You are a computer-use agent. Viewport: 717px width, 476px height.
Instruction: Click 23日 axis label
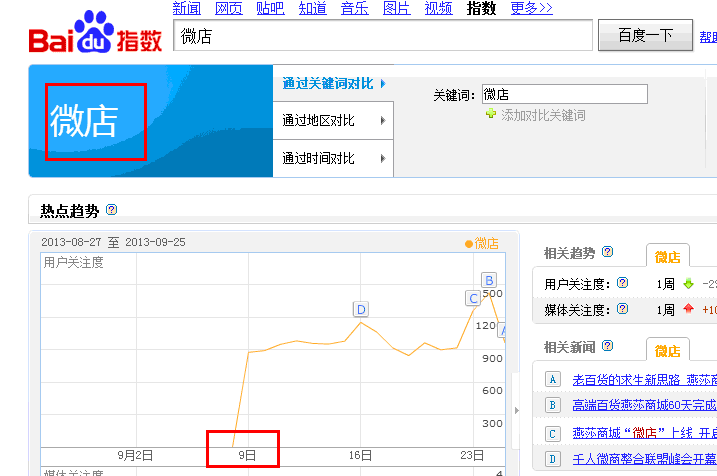[472, 455]
